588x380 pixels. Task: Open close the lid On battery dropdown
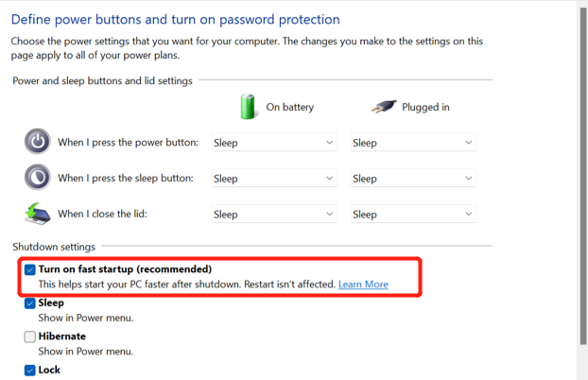pyautogui.click(x=273, y=215)
